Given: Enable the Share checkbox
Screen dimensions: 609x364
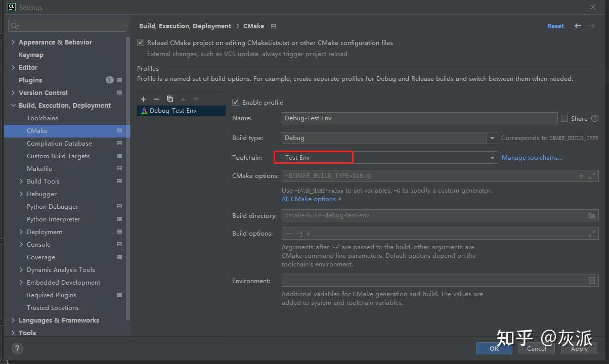Looking at the screenshot, I should coord(564,118).
